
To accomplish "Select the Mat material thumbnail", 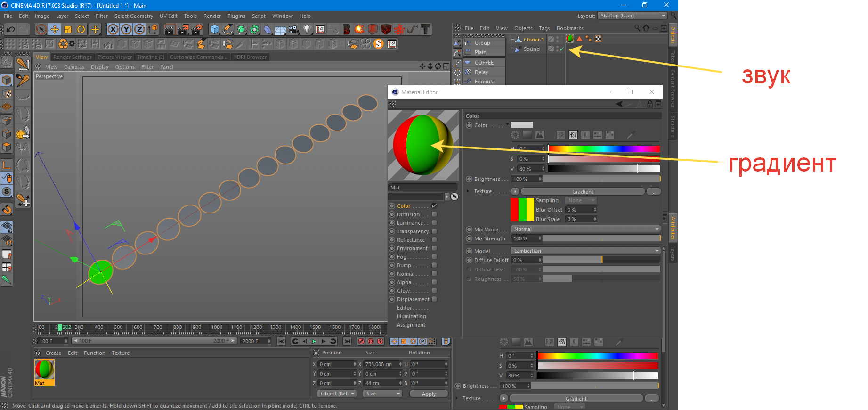I will coord(44,372).
